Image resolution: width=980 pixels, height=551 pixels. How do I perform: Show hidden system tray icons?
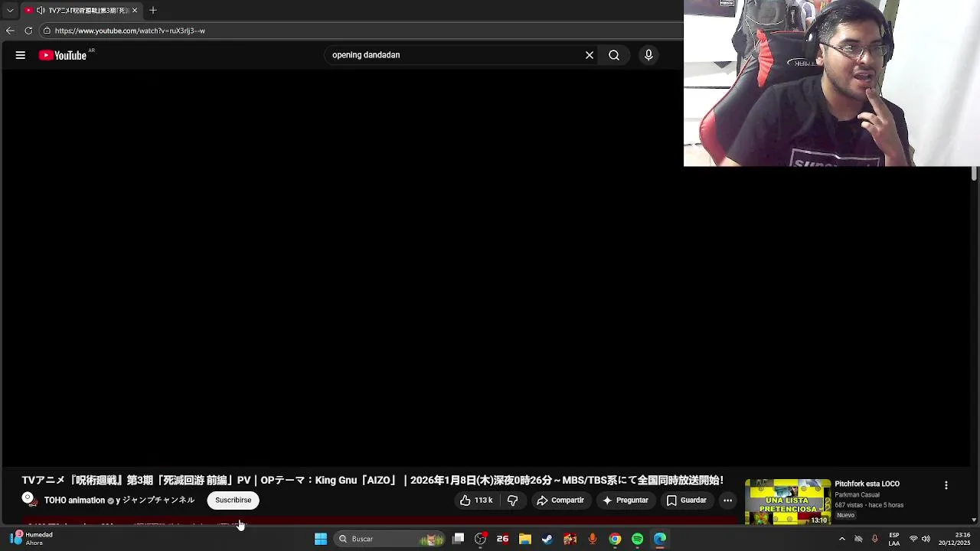(x=842, y=539)
